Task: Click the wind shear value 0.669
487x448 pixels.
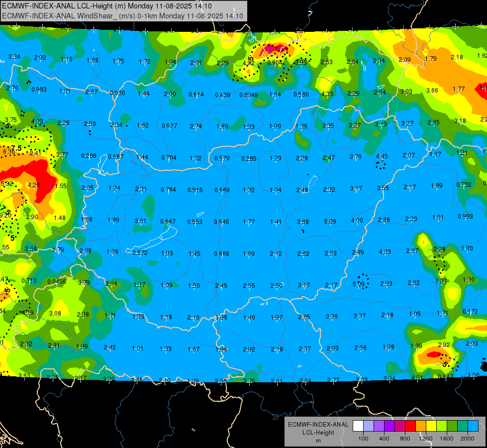Action: tap(222, 190)
